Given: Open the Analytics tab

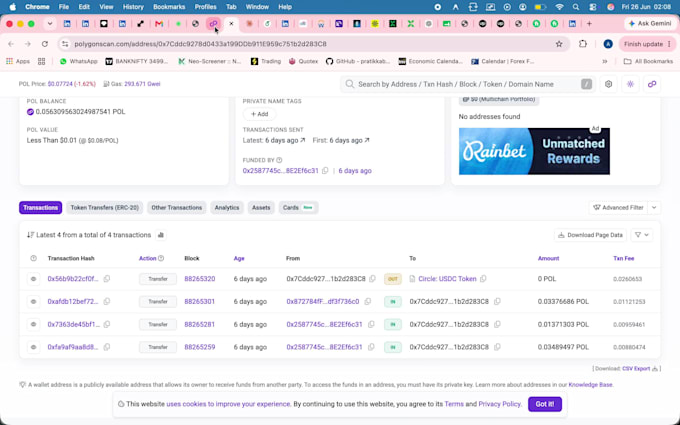Looking at the screenshot, I should [x=227, y=208].
